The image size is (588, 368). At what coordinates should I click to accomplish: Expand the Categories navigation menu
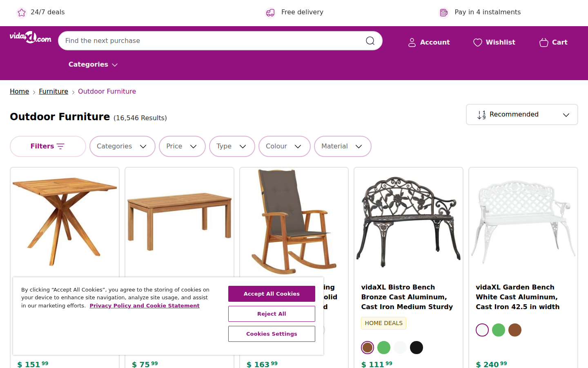pos(93,65)
